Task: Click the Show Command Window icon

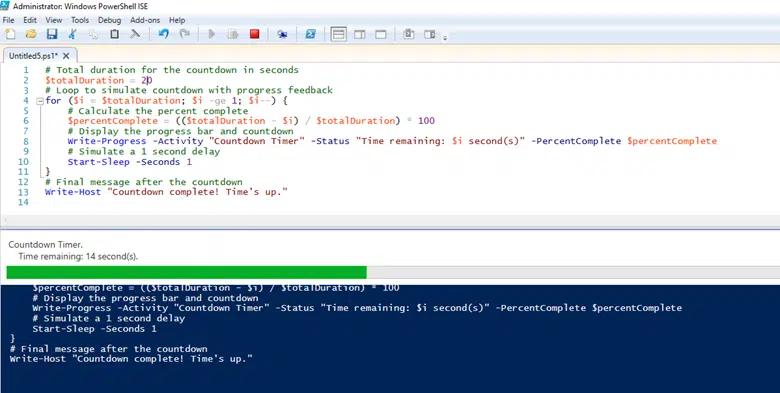Action: [409, 34]
